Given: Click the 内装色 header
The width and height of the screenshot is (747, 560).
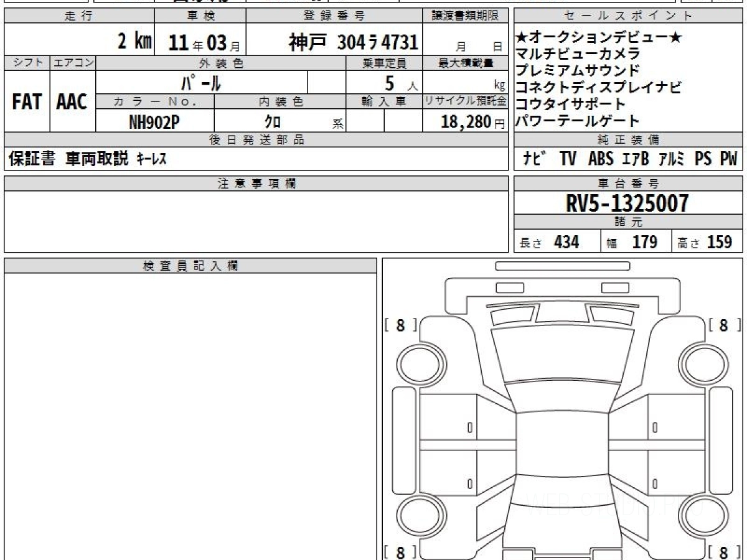Looking at the screenshot, I should point(280,102).
